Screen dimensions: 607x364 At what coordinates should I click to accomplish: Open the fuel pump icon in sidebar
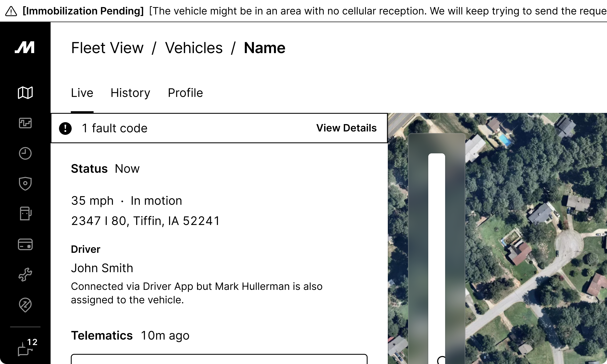coord(26,213)
